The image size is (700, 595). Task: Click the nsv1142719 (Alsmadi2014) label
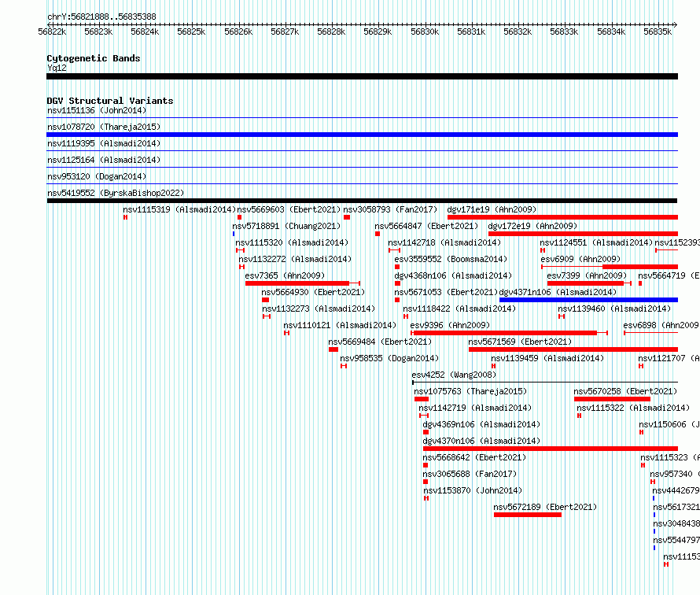[x=475, y=408]
